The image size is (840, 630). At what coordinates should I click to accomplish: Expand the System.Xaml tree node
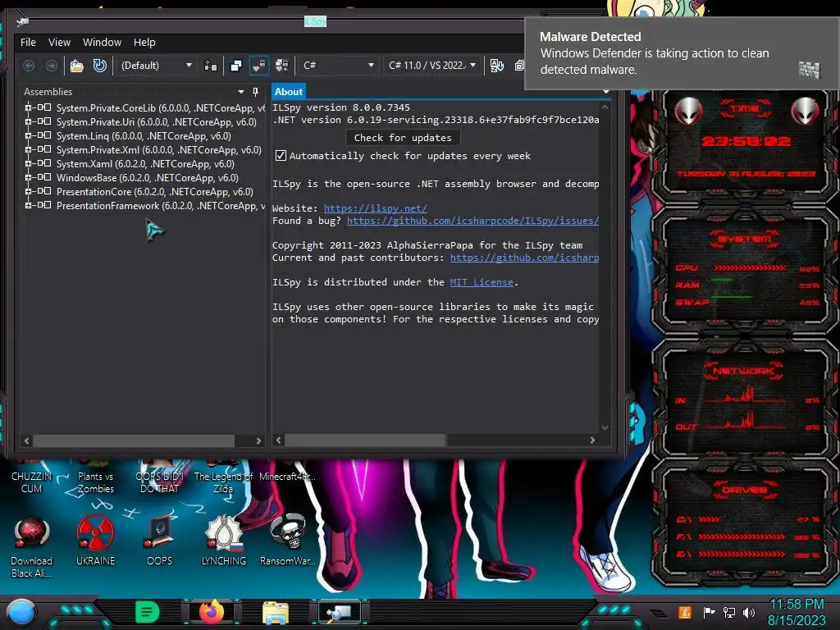pyautogui.click(x=28, y=163)
